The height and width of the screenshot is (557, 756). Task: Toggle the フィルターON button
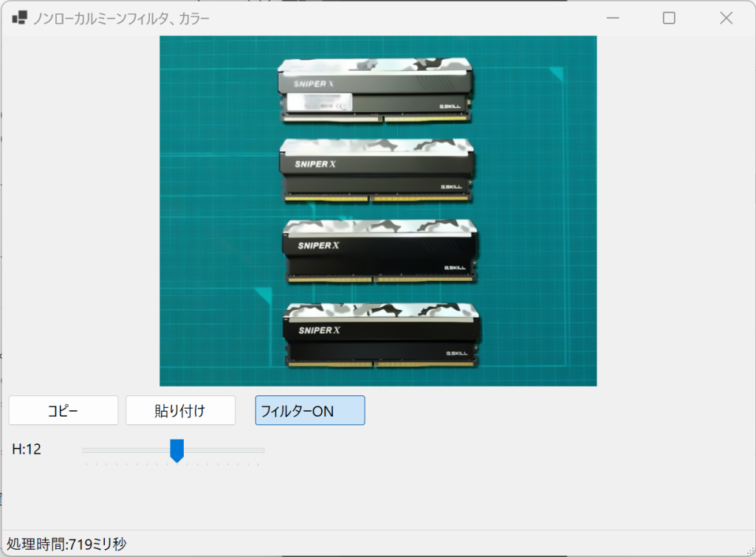click(x=310, y=411)
